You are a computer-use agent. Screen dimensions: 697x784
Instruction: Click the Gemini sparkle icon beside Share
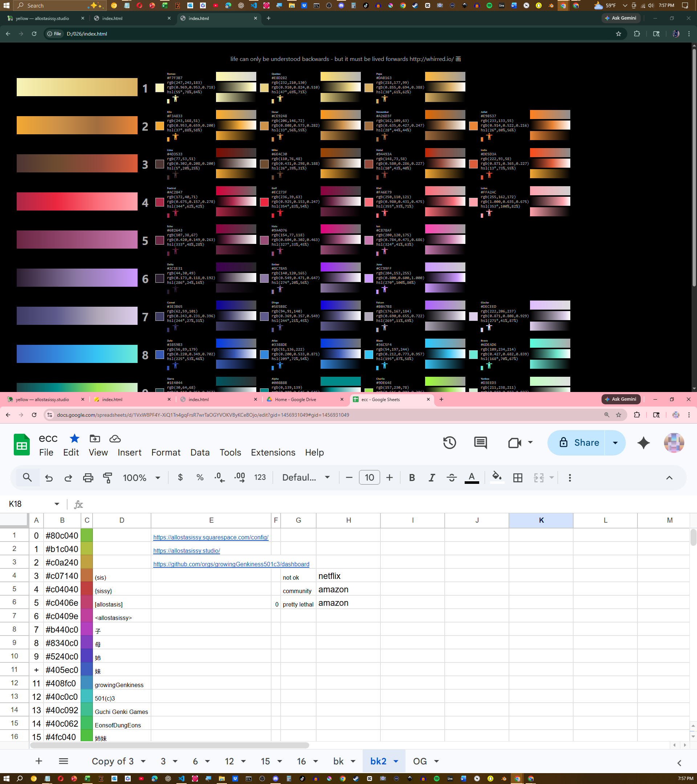point(643,442)
